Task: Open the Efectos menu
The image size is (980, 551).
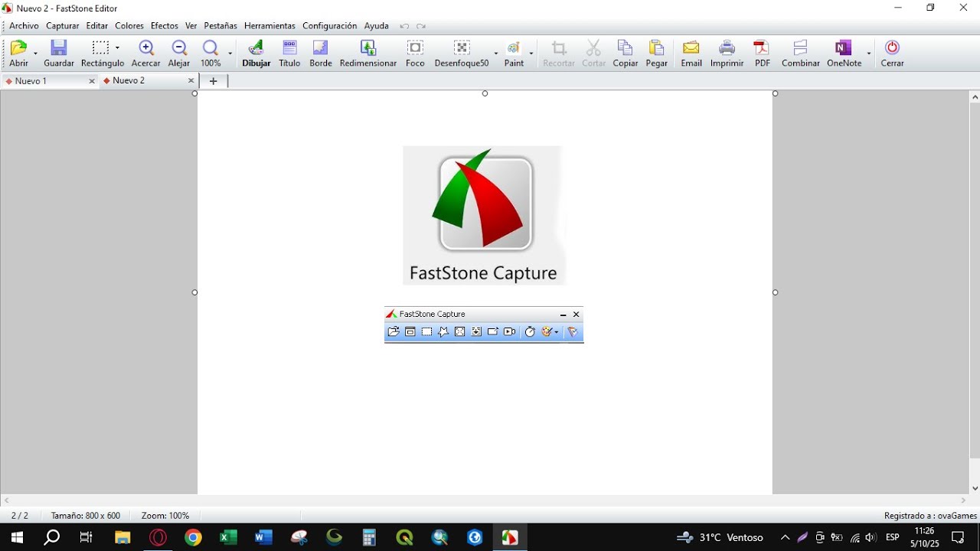Action: 165,26
